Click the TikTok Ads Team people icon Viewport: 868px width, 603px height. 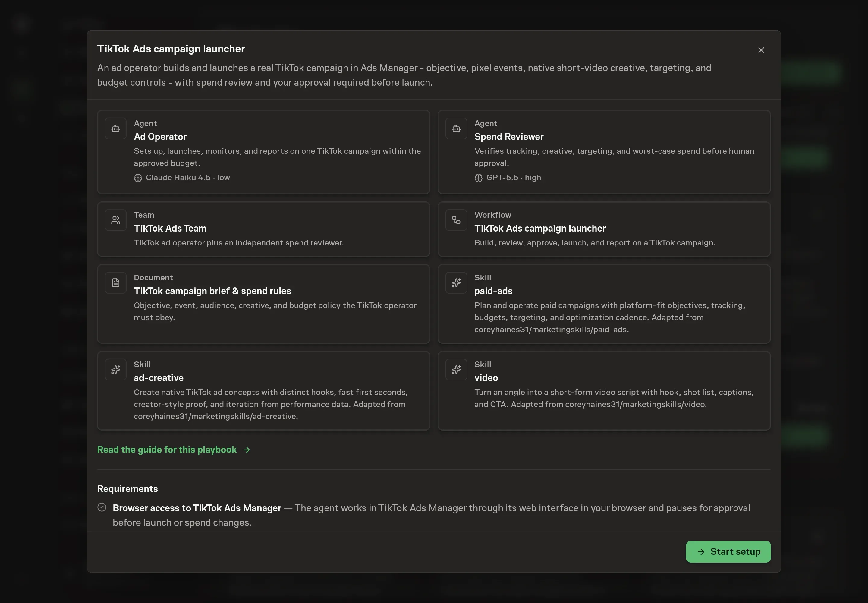115,220
